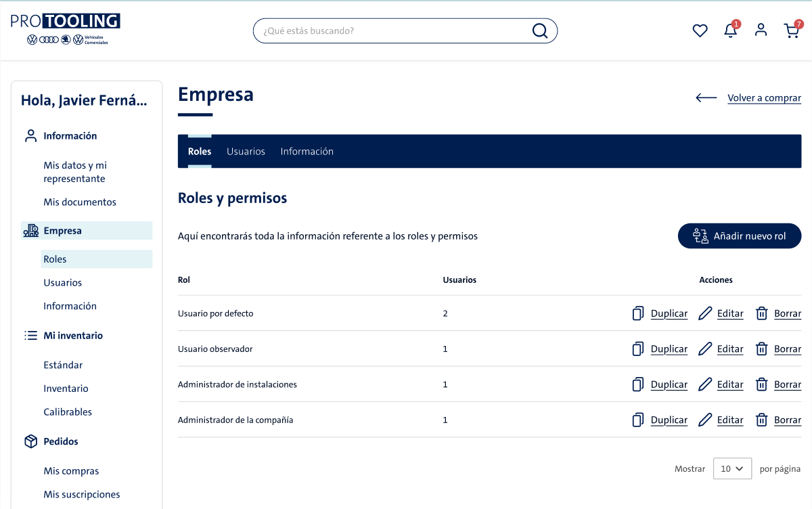
Task: Click the Usuario por defecto role name
Action: (215, 313)
